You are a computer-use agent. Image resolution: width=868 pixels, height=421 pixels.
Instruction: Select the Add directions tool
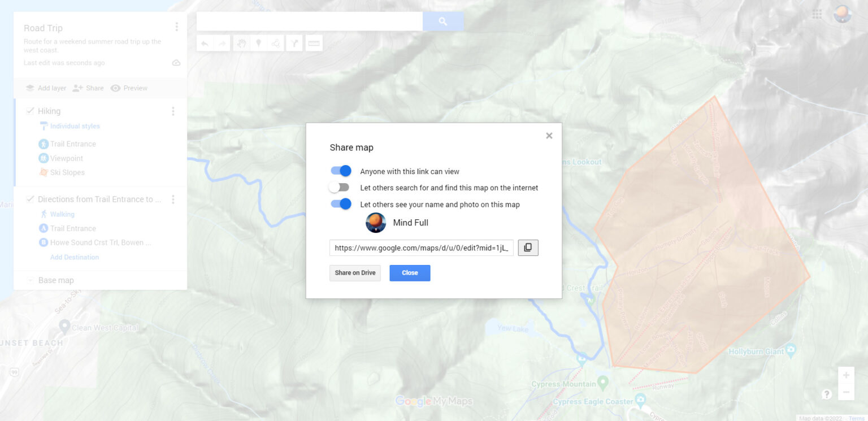tap(294, 43)
